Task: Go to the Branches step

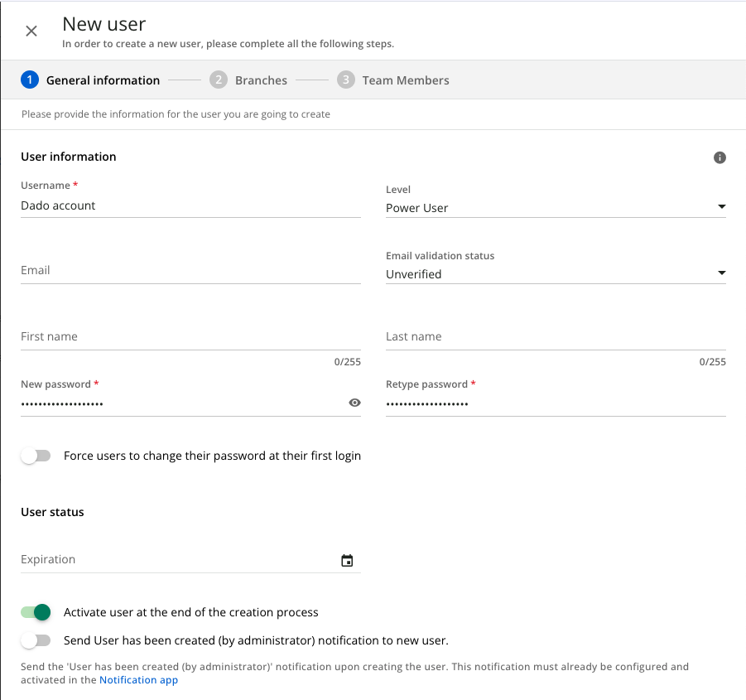Action: click(261, 80)
